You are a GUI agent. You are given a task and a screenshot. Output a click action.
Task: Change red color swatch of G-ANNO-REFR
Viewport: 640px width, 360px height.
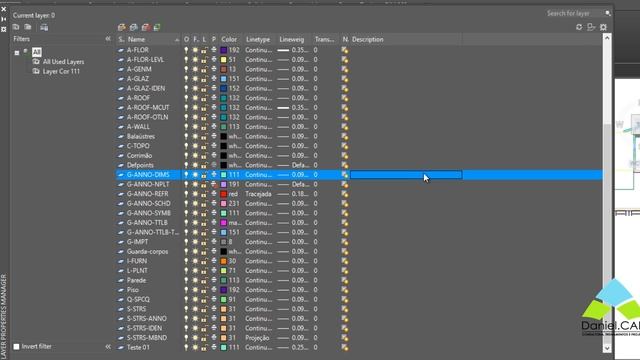click(224, 194)
